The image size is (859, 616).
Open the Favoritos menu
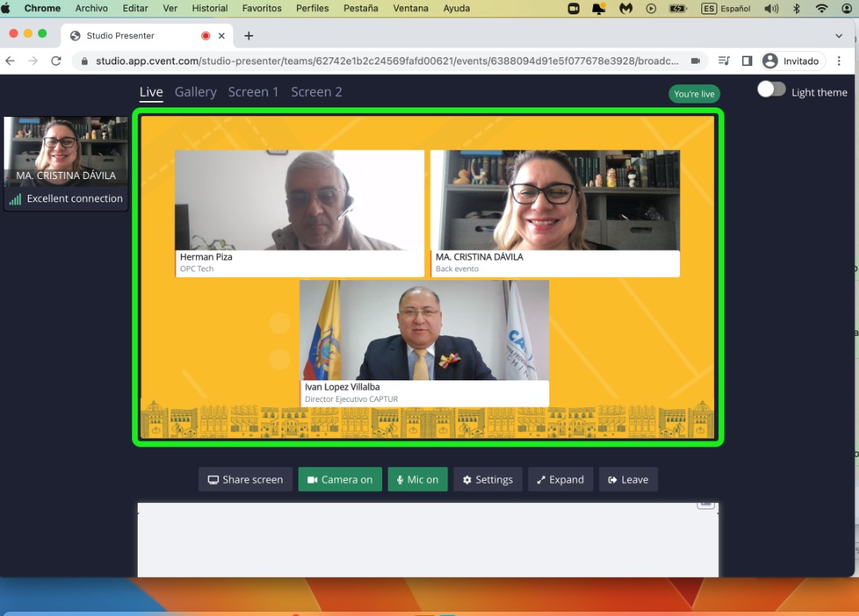pyautogui.click(x=261, y=8)
